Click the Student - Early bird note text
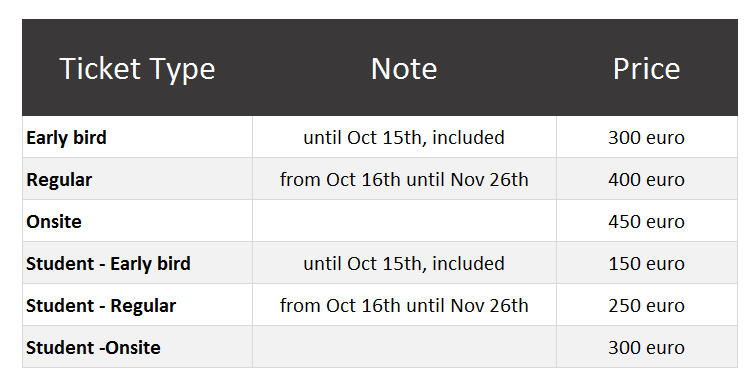Viewport: 755px width, 385px height. (x=404, y=264)
